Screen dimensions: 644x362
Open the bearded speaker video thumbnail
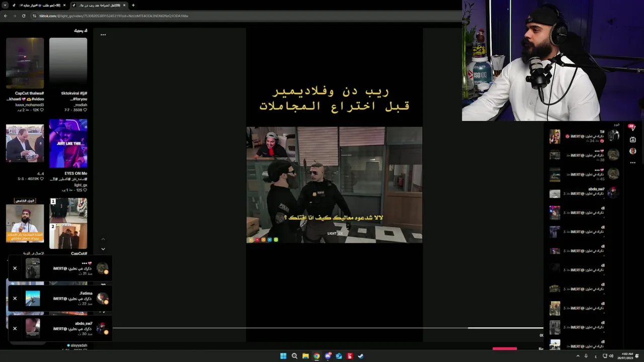pos(25,224)
